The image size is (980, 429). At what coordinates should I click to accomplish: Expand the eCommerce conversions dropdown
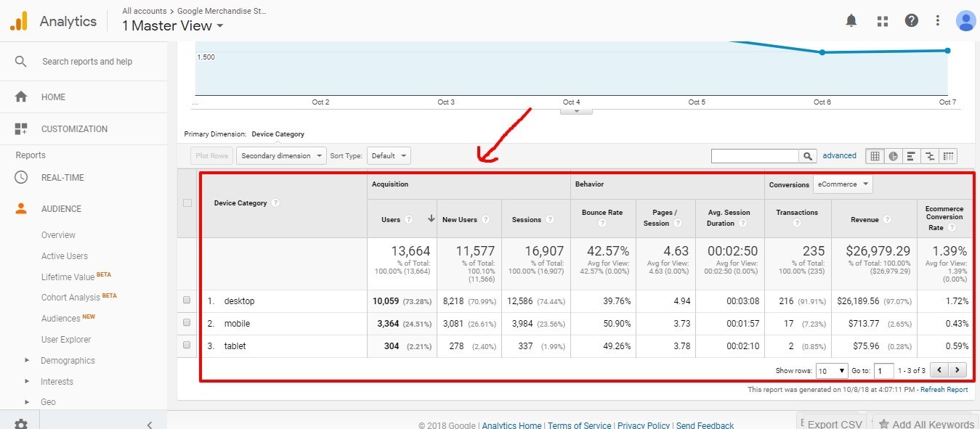tap(842, 184)
